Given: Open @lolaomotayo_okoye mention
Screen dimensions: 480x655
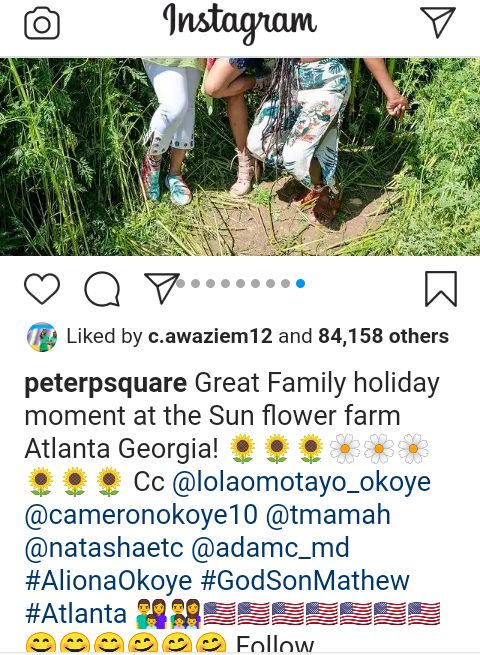Looking at the screenshot, I should pyautogui.click(x=301, y=482).
